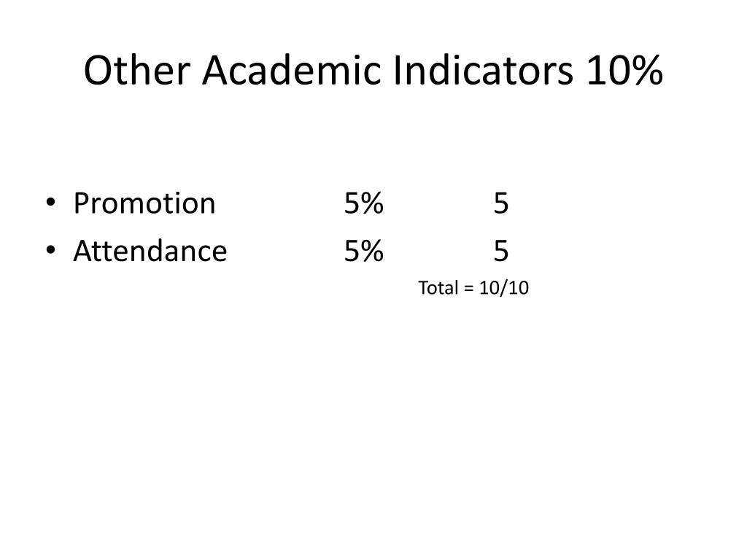
Task: Click the 5% value in the Promotion row
Action: (363, 203)
